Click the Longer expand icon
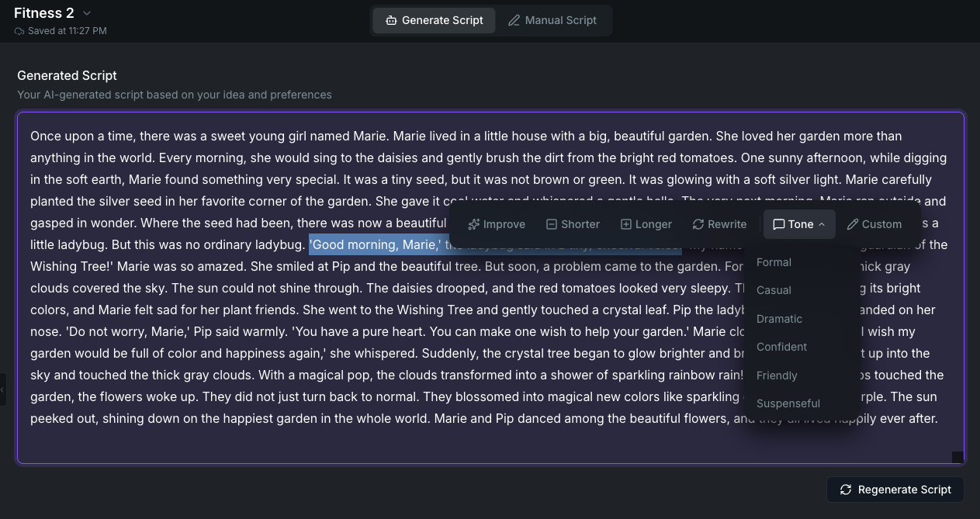The image size is (980, 519). pos(625,224)
